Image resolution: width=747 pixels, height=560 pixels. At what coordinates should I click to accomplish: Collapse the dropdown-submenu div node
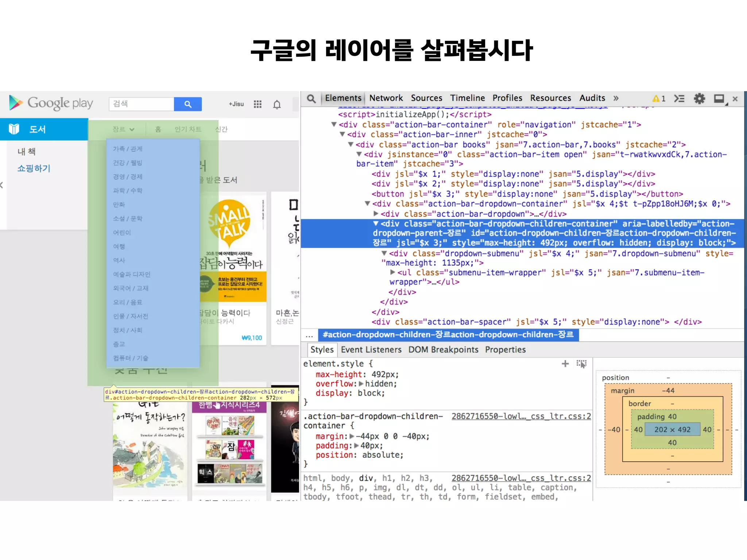pos(384,253)
